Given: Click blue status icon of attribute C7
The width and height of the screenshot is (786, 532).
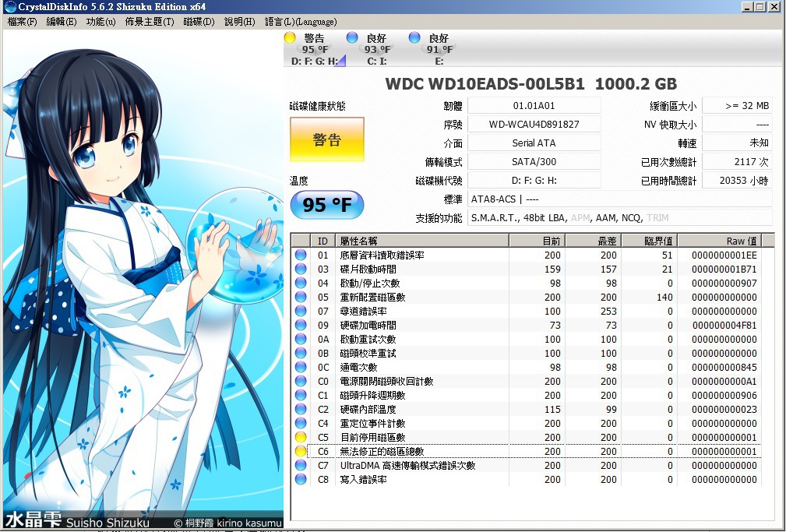Looking at the screenshot, I should 301,465.
